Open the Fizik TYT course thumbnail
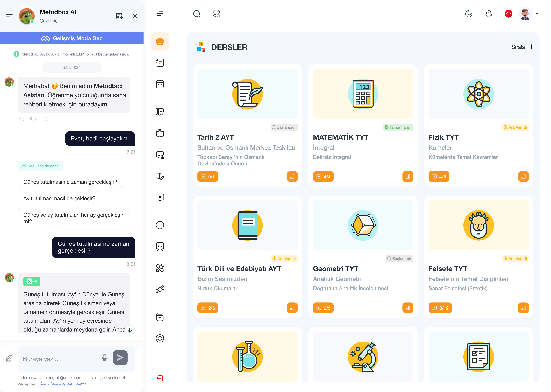The image size is (551, 392). pos(478,94)
